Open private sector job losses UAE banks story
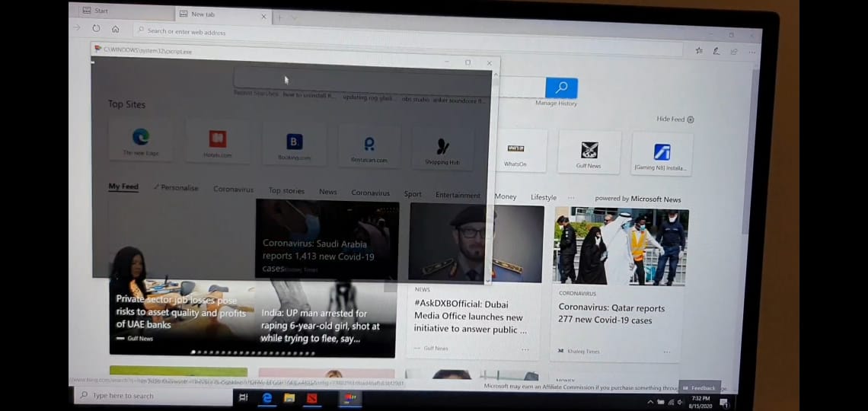Viewport: 868px width, 411px height. pyautogui.click(x=181, y=312)
